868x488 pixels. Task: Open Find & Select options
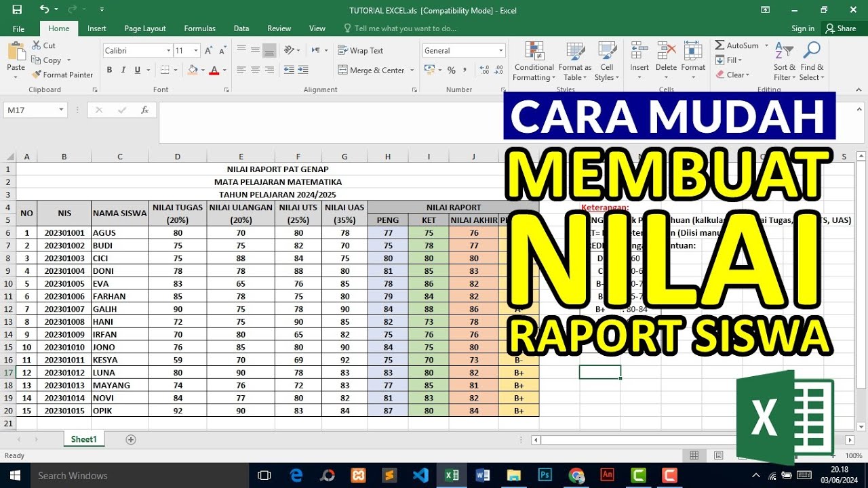811,61
